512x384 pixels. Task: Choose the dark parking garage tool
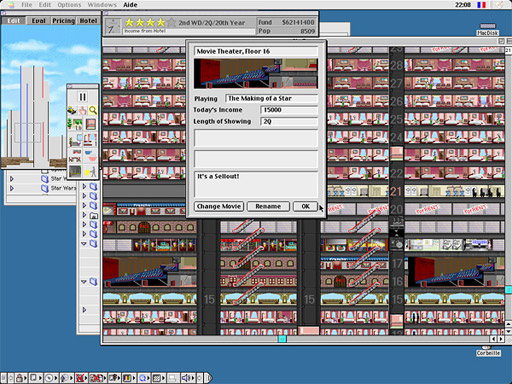point(75,171)
